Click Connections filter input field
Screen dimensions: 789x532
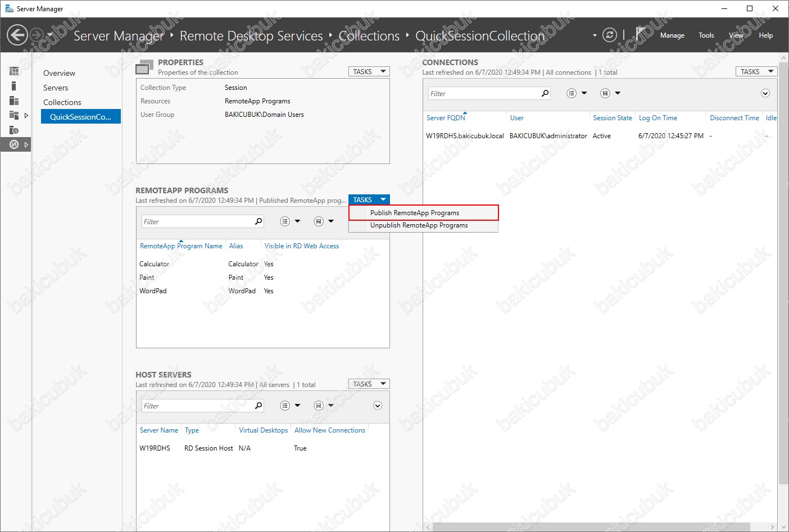coord(483,93)
